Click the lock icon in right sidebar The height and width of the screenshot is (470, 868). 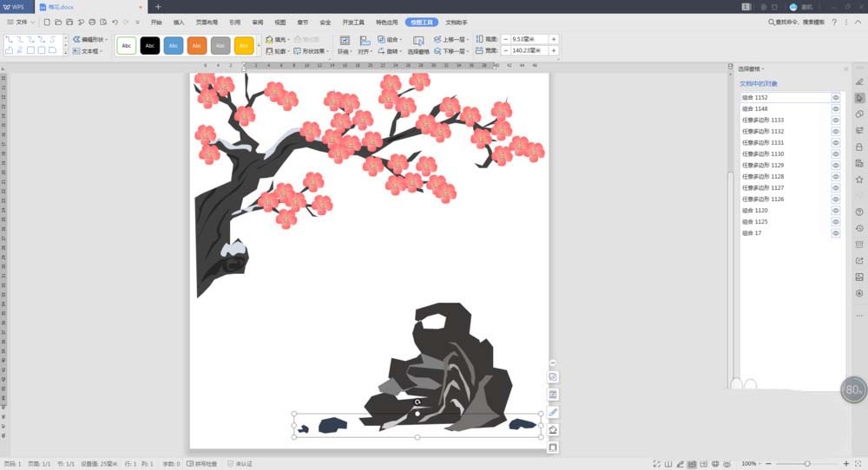[859, 147]
